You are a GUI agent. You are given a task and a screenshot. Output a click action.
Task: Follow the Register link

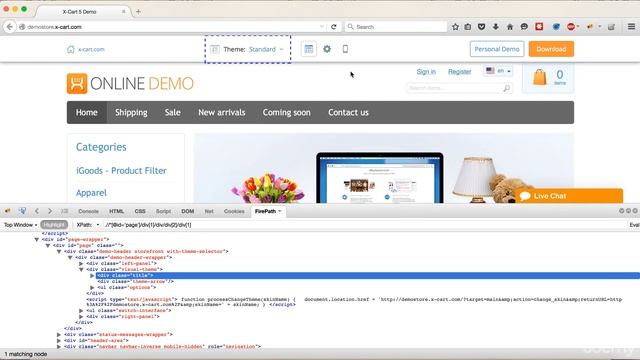click(x=459, y=71)
